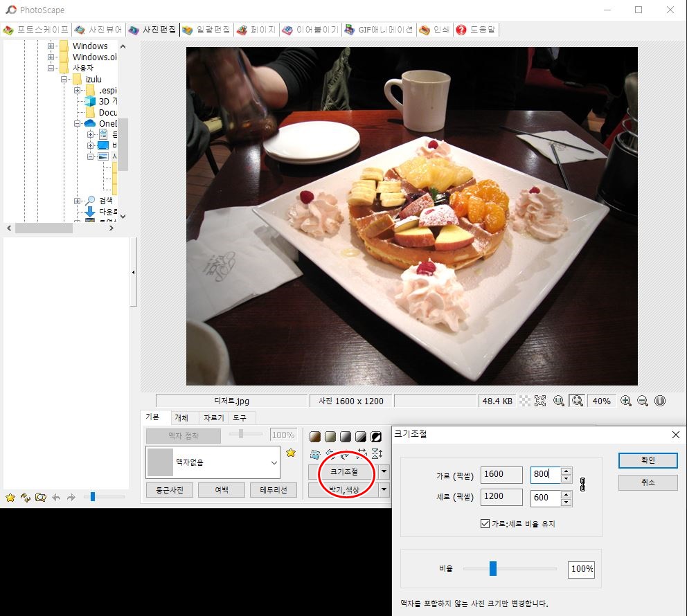The width and height of the screenshot is (687, 616).
Task: Select the 개체 tab
Action: (181, 417)
